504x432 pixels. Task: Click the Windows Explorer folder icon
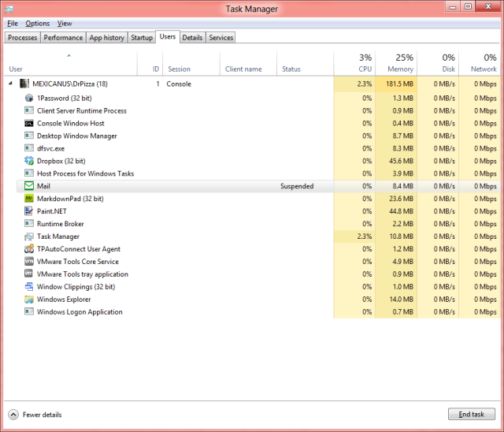(x=29, y=299)
